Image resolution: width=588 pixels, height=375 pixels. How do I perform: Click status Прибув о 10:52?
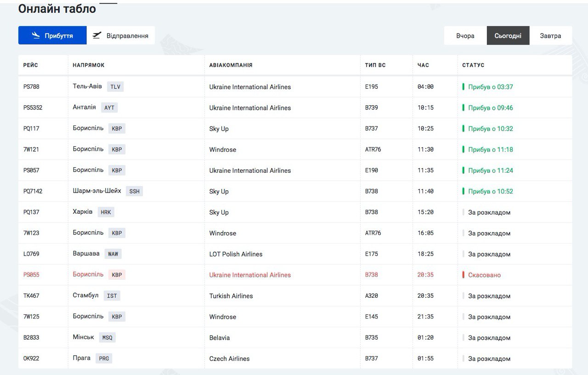point(490,192)
